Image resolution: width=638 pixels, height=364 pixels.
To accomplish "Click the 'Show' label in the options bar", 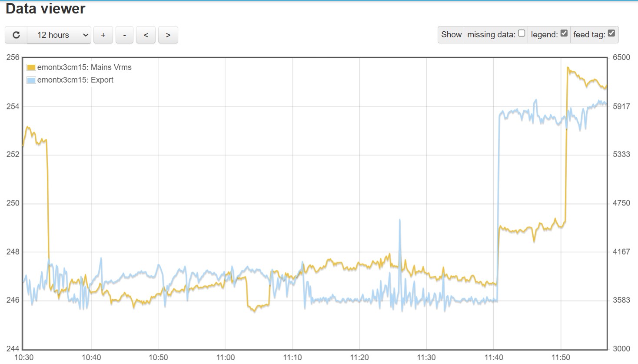I will tap(451, 34).
